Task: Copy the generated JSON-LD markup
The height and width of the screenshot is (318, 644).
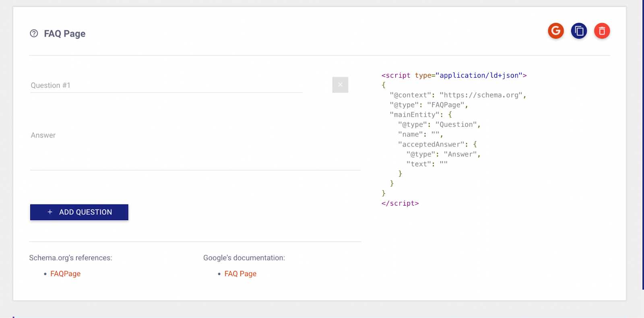Action: point(579,31)
